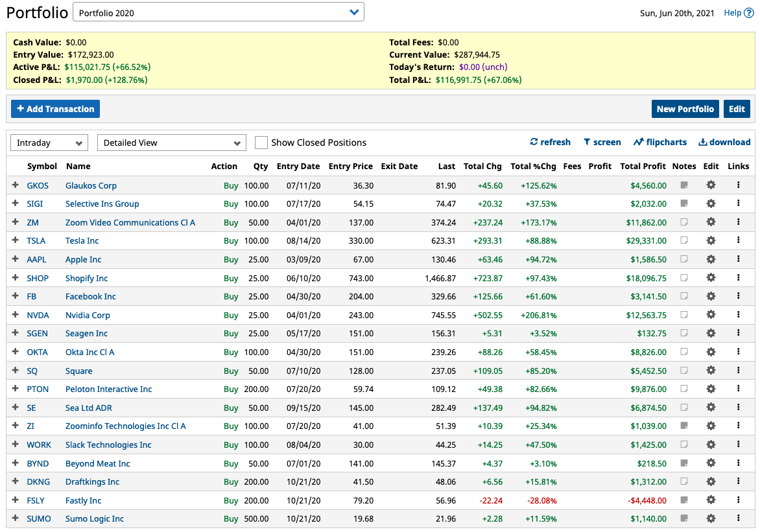The height and width of the screenshot is (532, 760).
Task: Select the Current Value $287,944.75
Action: click(x=477, y=54)
